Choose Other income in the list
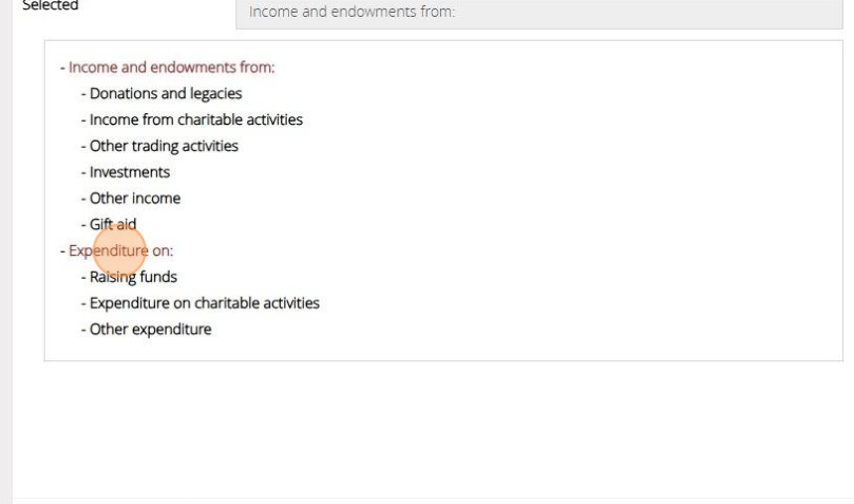The width and height of the screenshot is (854, 504). tap(135, 197)
